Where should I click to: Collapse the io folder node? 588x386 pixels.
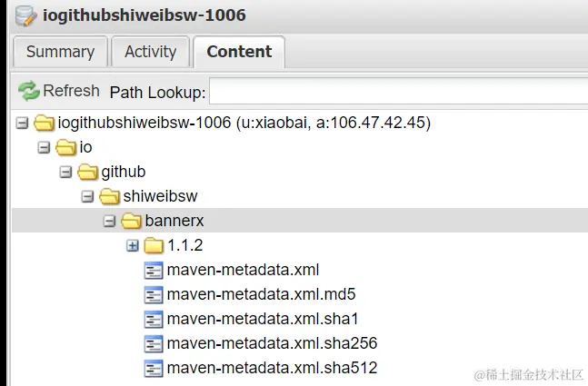(44, 147)
